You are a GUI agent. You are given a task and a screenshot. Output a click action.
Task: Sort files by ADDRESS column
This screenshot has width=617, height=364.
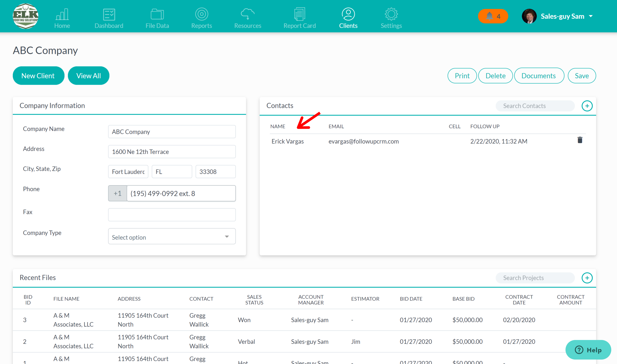[x=129, y=299]
